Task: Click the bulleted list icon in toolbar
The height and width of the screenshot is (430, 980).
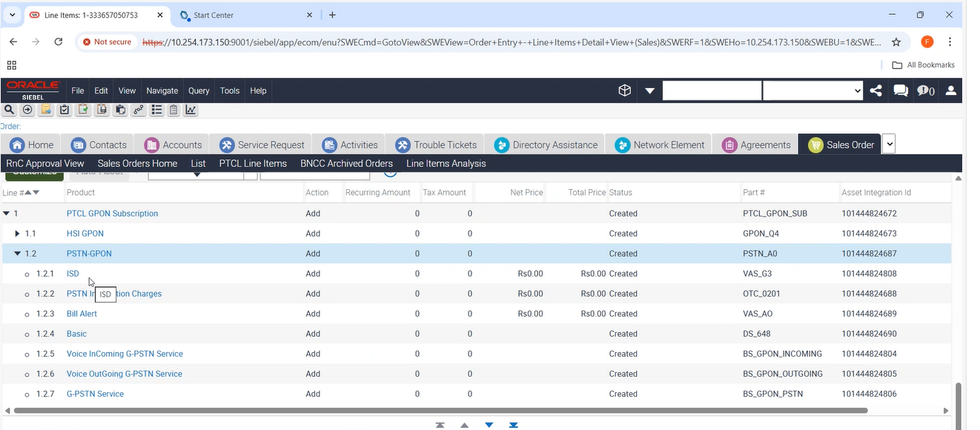Action: point(156,110)
